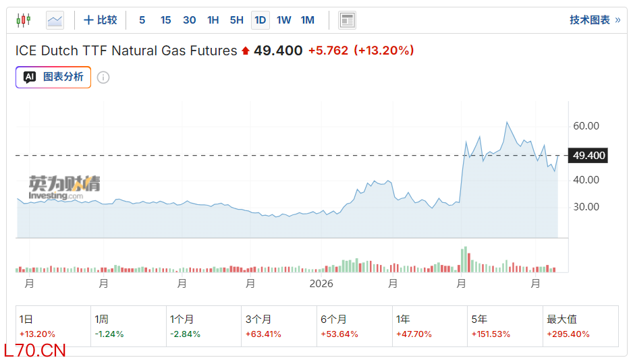Image resolution: width=631 pixels, height=364 pixels.
Task: Open the ICE Dutch TTF Natural Gas Futures title
Action: (x=126, y=51)
